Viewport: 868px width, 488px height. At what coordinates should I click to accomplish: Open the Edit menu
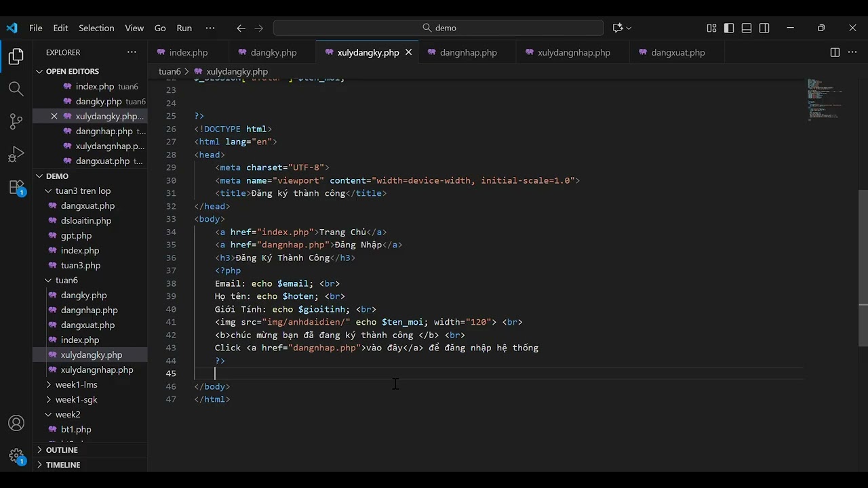61,28
